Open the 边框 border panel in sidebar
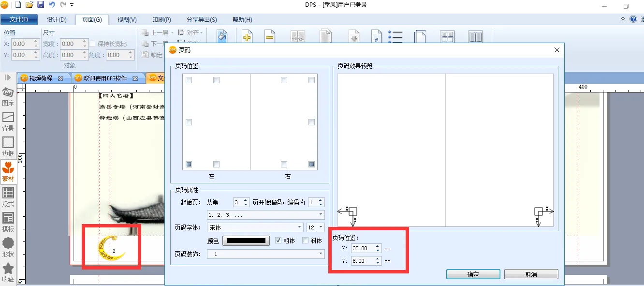The image size is (644, 286). tap(8, 147)
